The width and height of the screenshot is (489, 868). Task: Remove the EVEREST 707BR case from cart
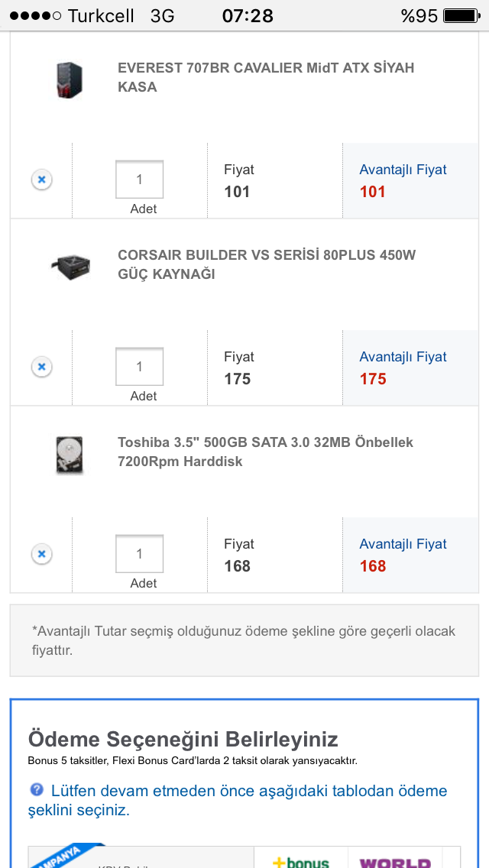point(42,180)
